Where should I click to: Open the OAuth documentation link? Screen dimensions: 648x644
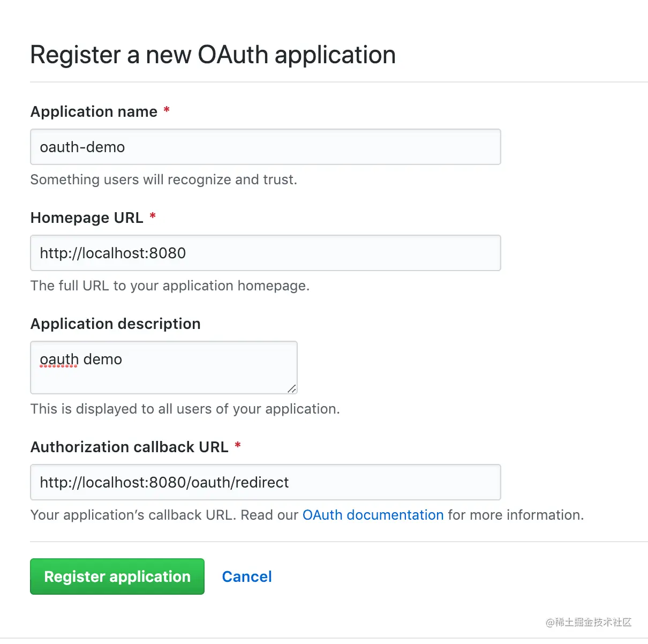[x=373, y=515]
